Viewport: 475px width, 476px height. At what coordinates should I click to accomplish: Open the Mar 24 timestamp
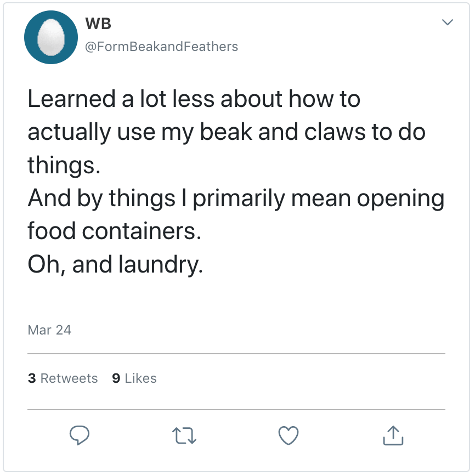tap(49, 330)
